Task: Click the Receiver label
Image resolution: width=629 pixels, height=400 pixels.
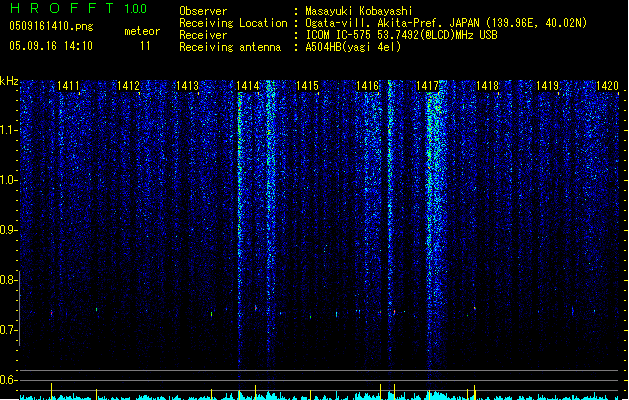Action: (203, 35)
